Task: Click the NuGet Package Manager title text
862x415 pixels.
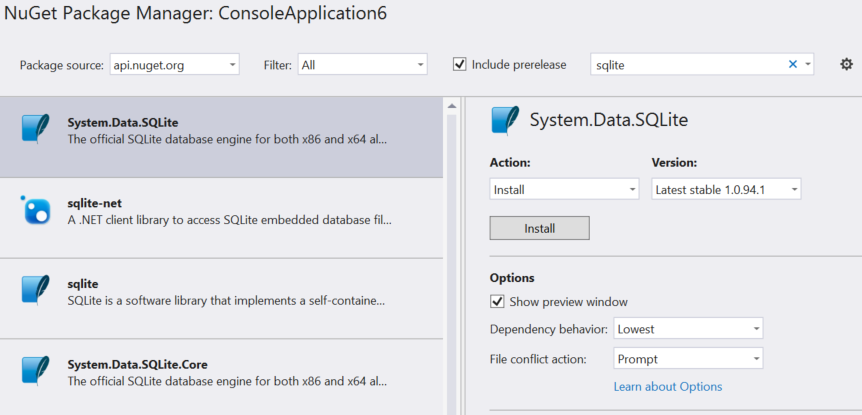Action: (195, 13)
